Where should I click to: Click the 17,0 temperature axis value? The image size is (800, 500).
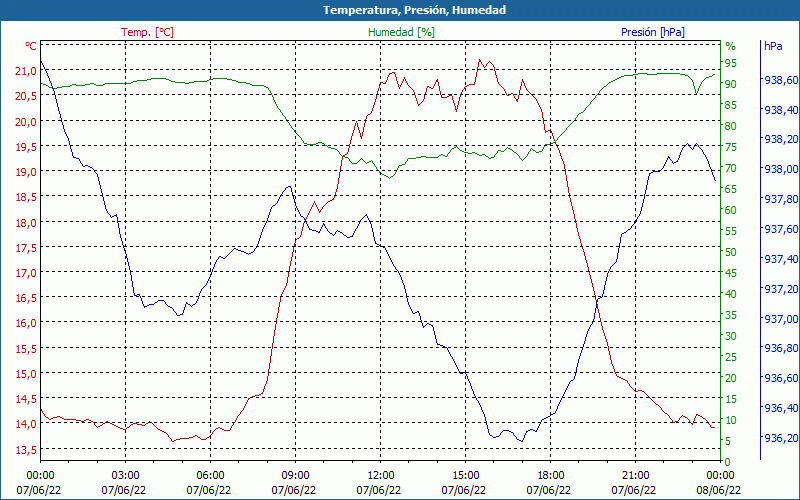[26, 272]
